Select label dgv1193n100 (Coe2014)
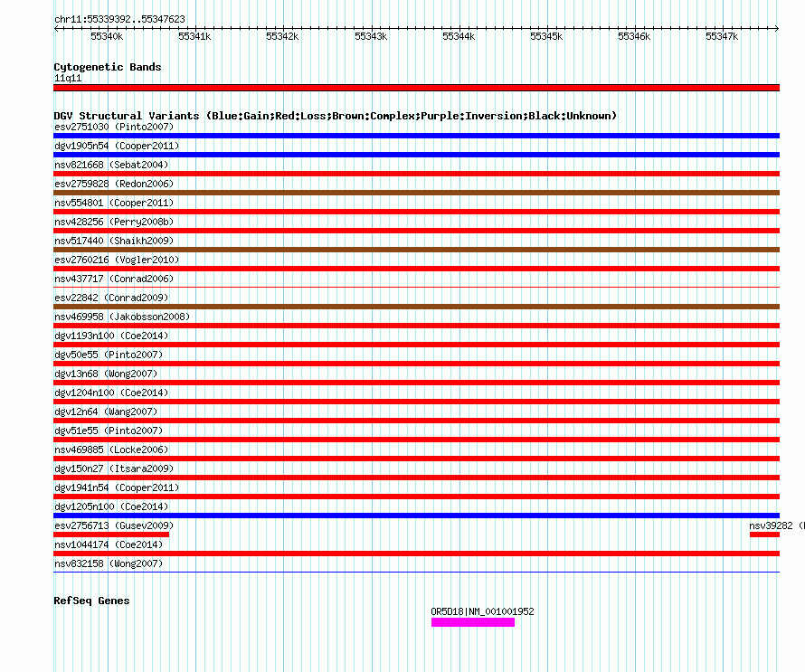Screen dimensions: 805x672 click(111, 336)
